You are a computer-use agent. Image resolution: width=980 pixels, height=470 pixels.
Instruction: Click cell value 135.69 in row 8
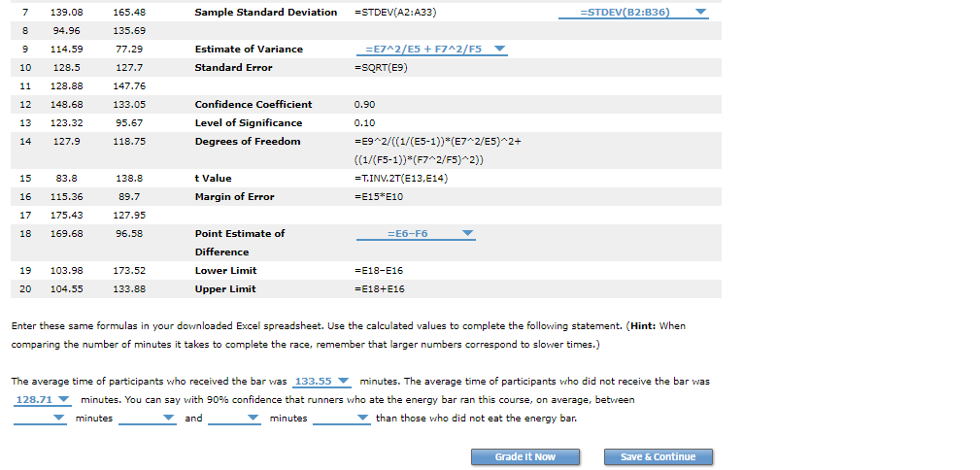(129, 31)
